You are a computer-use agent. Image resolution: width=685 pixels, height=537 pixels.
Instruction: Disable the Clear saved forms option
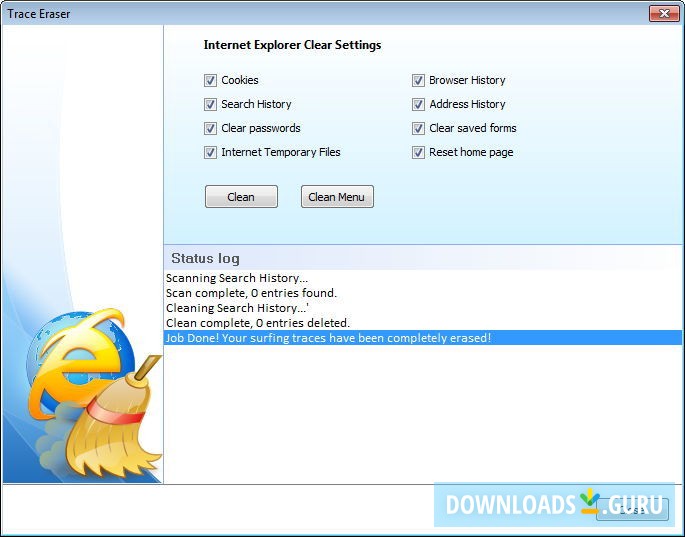click(418, 128)
